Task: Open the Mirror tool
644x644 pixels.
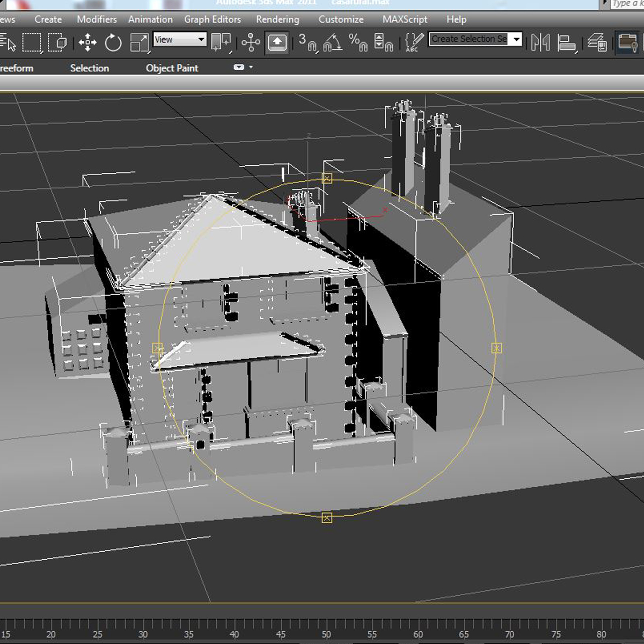Action: (x=541, y=43)
